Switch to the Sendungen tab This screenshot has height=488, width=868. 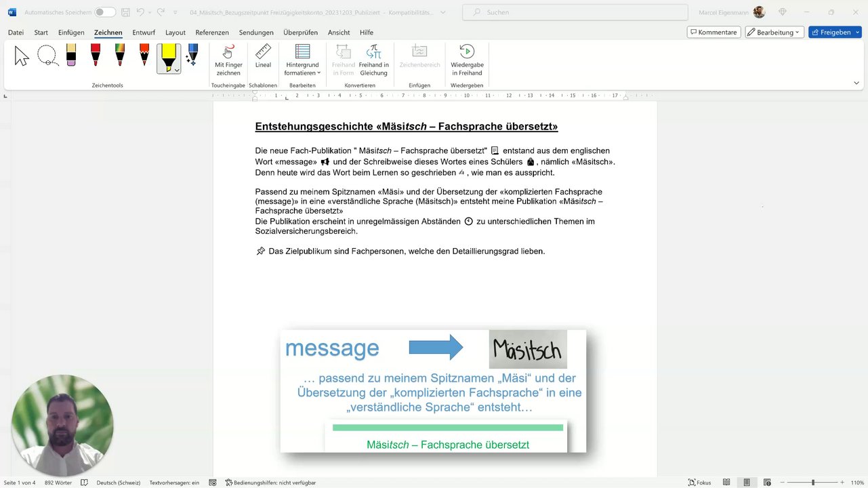[256, 33]
